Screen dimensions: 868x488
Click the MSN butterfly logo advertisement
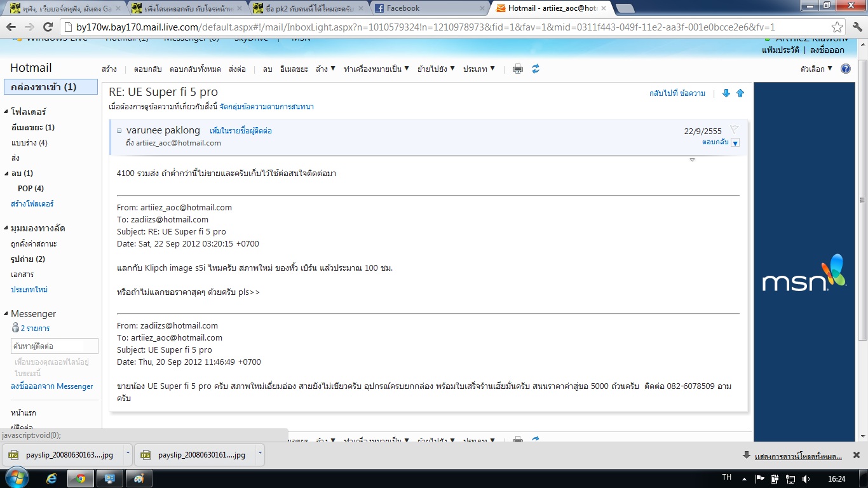pyautogui.click(x=804, y=273)
